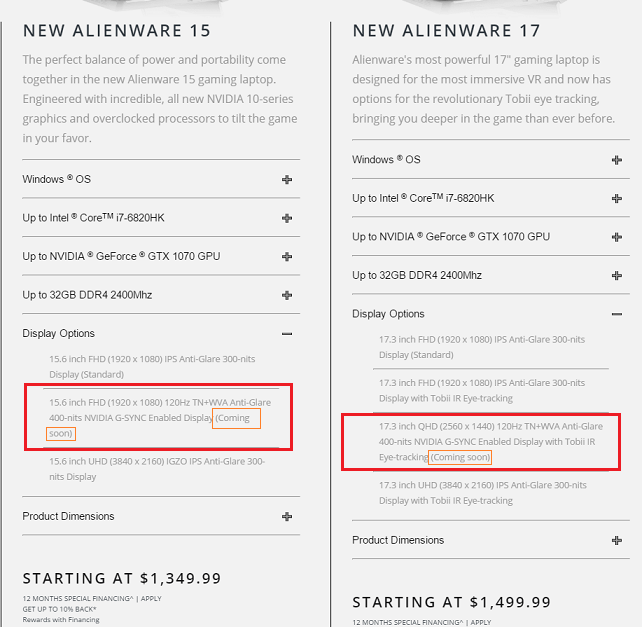Expand Product Dimensions section for Alienware 17
642x627 pixels.
491,540
